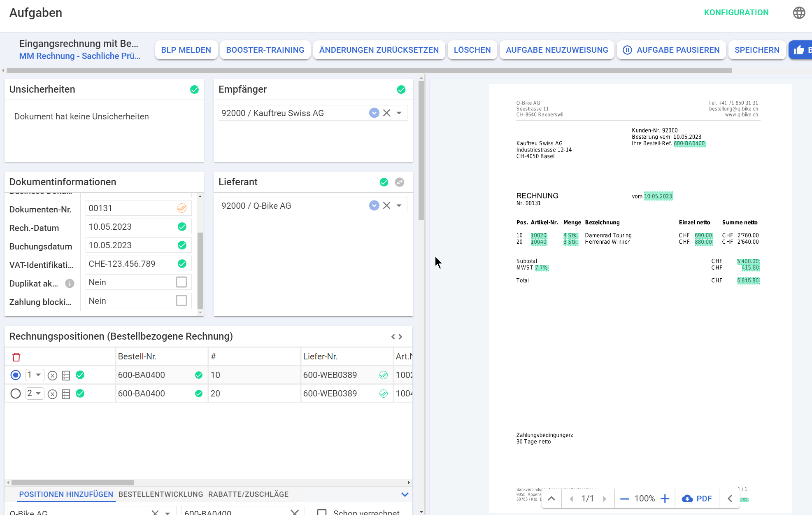Click the Aufgabe Pausieren button

671,50
